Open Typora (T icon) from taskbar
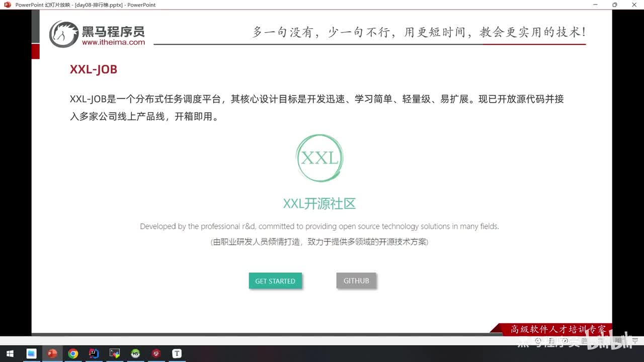This screenshot has width=644, height=362. 177,353
